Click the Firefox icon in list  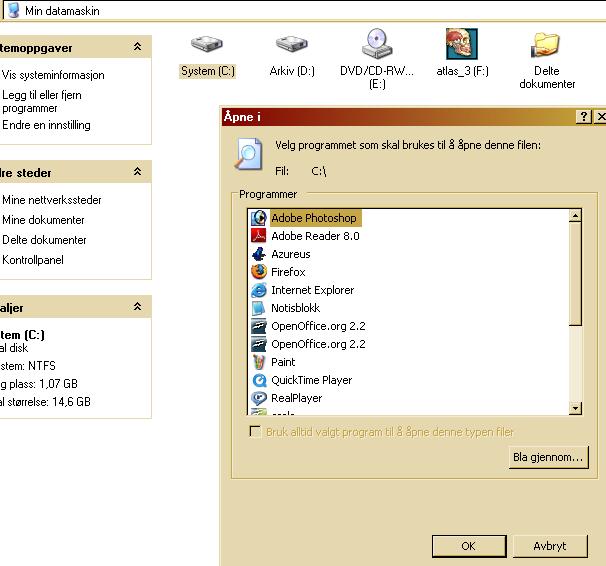click(x=259, y=272)
